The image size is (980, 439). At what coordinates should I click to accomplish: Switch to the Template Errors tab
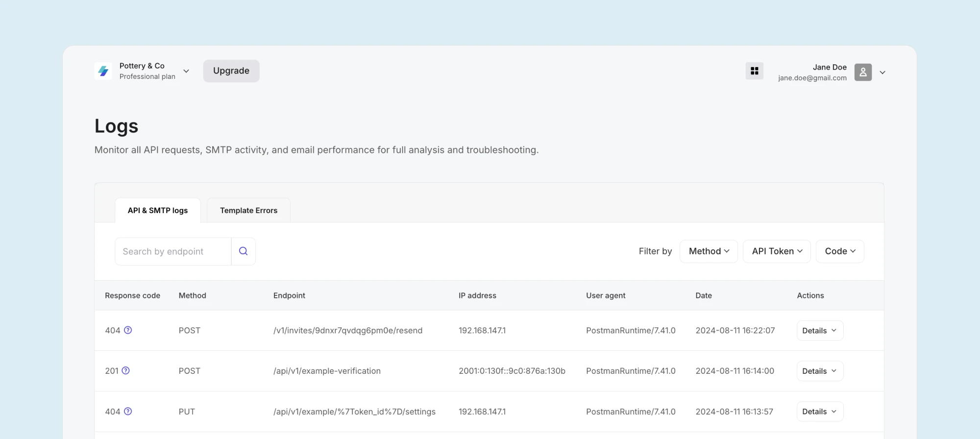(x=248, y=210)
